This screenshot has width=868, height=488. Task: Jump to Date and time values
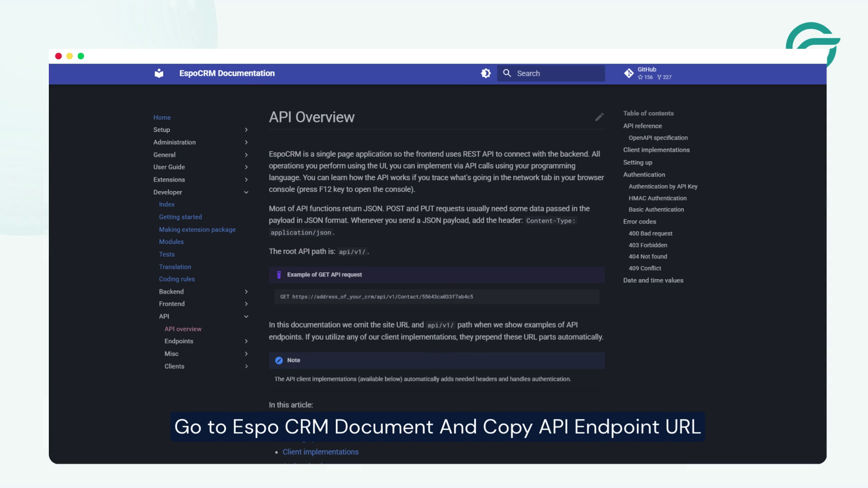pyautogui.click(x=653, y=281)
